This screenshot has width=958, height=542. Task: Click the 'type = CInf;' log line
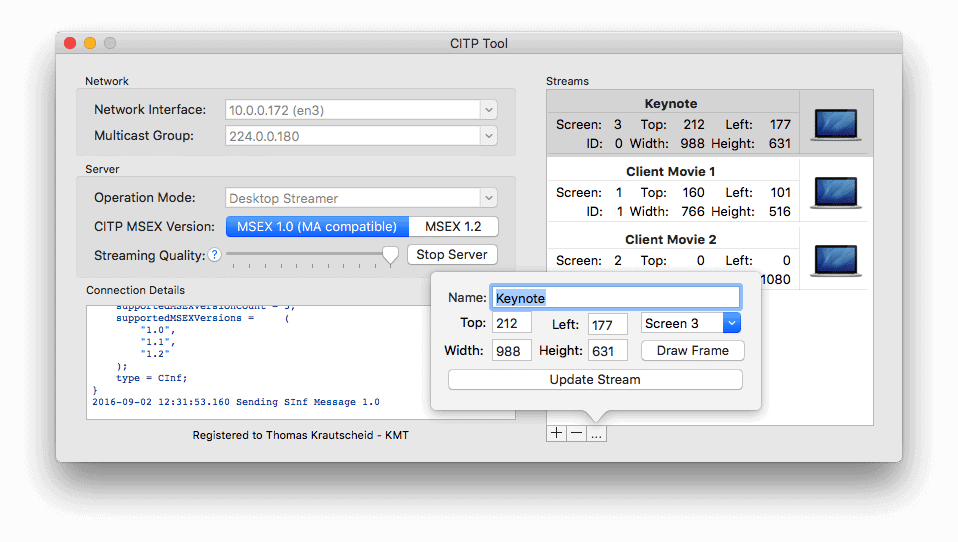[x=152, y=378]
